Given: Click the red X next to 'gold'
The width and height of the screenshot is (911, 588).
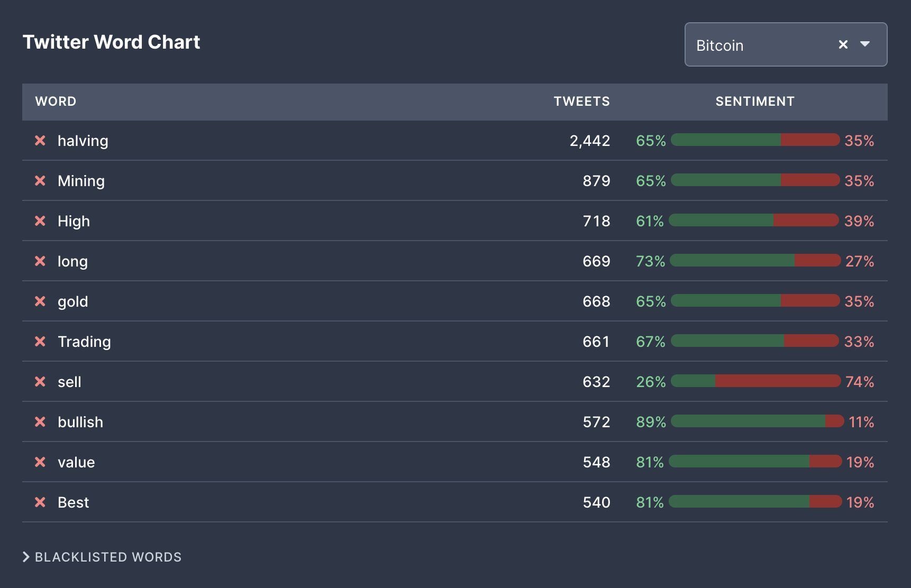Looking at the screenshot, I should click(x=40, y=301).
